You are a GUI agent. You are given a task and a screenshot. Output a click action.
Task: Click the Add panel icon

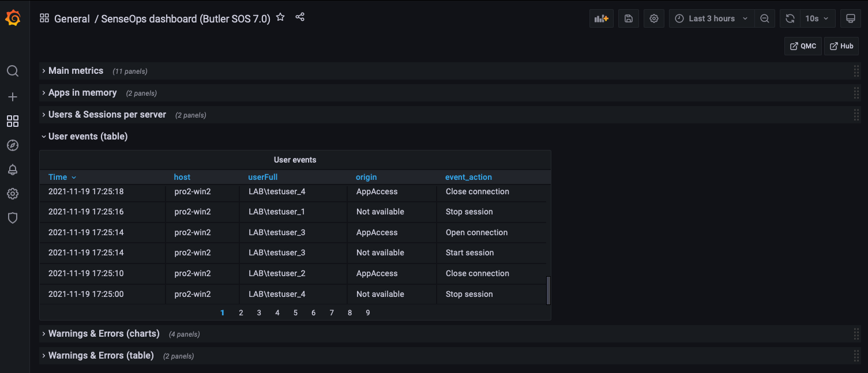[602, 18]
